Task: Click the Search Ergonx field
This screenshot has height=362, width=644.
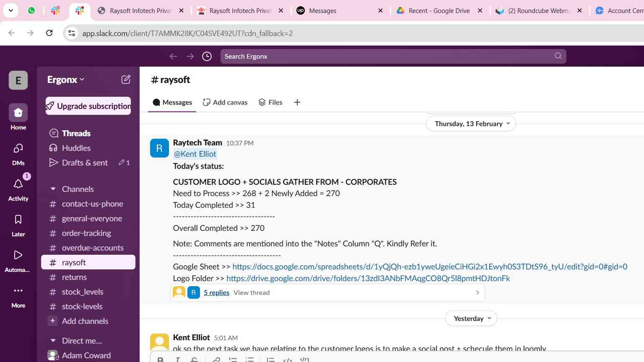Action: [x=393, y=56]
